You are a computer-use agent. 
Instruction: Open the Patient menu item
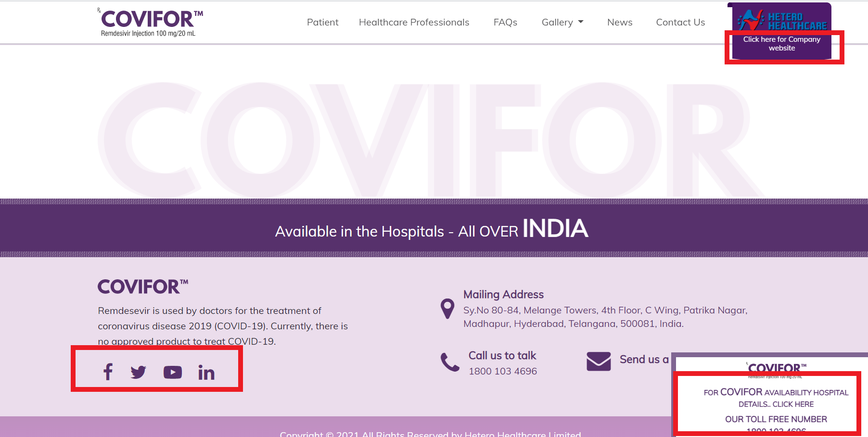pyautogui.click(x=323, y=22)
